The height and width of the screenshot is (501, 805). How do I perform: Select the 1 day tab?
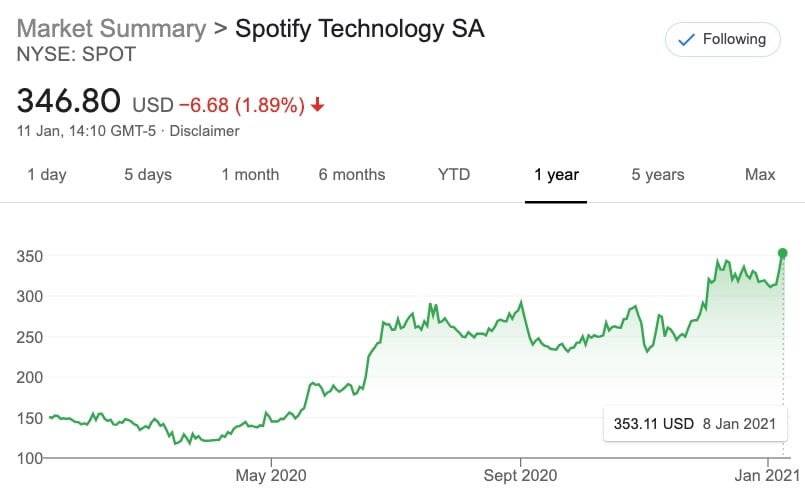pos(47,175)
